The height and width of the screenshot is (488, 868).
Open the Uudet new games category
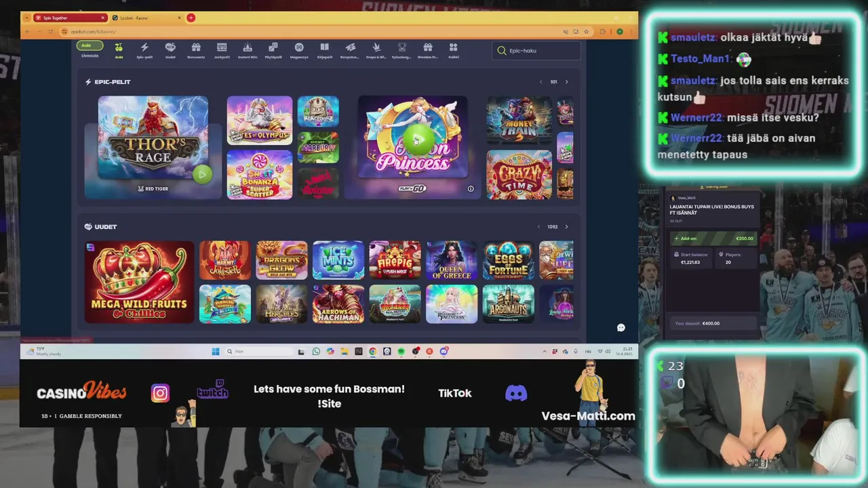click(x=170, y=50)
